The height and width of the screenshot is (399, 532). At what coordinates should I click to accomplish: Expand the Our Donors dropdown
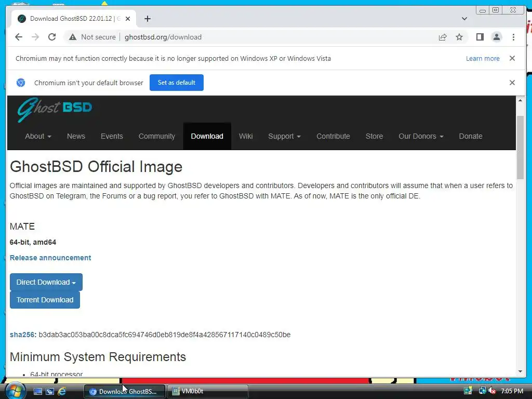[421, 136]
